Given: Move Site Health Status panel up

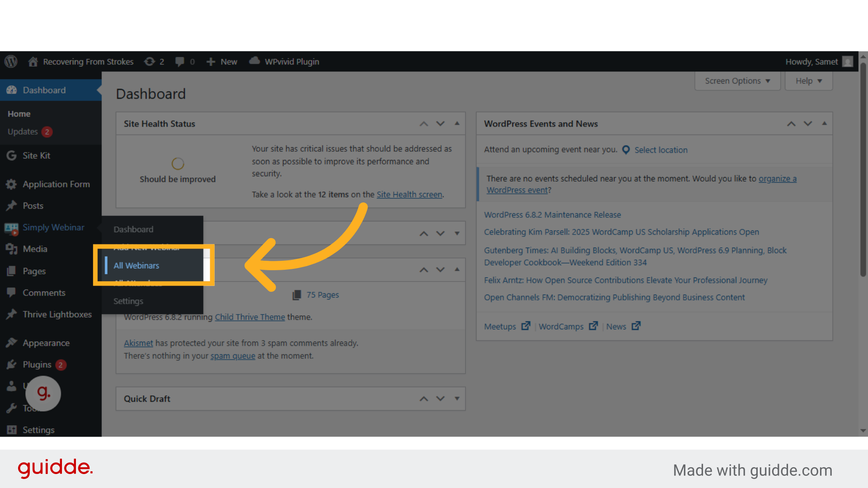Looking at the screenshot, I should 424,124.
